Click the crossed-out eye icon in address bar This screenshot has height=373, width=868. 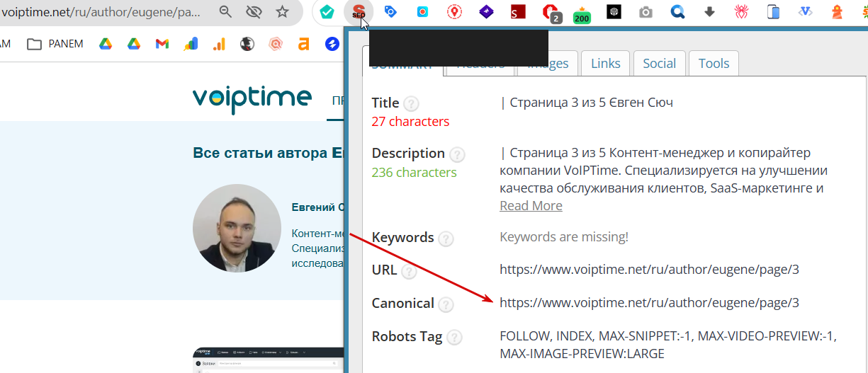pos(254,11)
